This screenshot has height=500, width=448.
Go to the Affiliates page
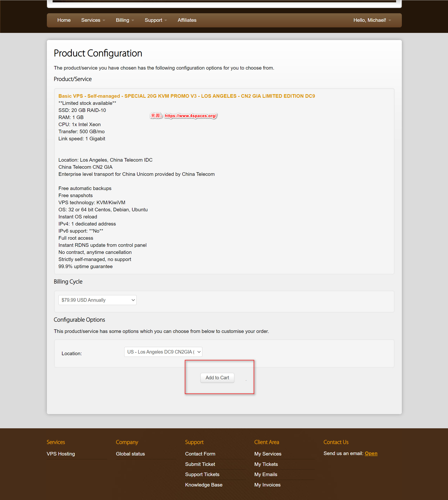187,20
